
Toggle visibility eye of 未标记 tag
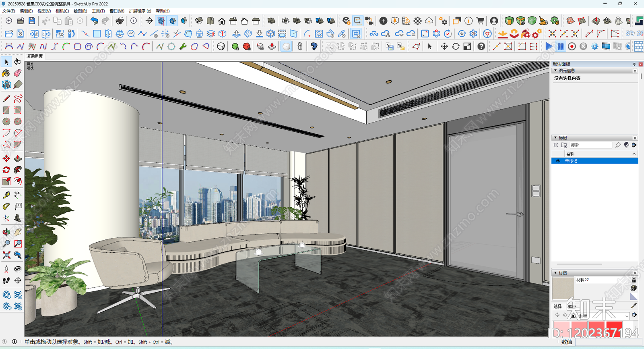(558, 161)
